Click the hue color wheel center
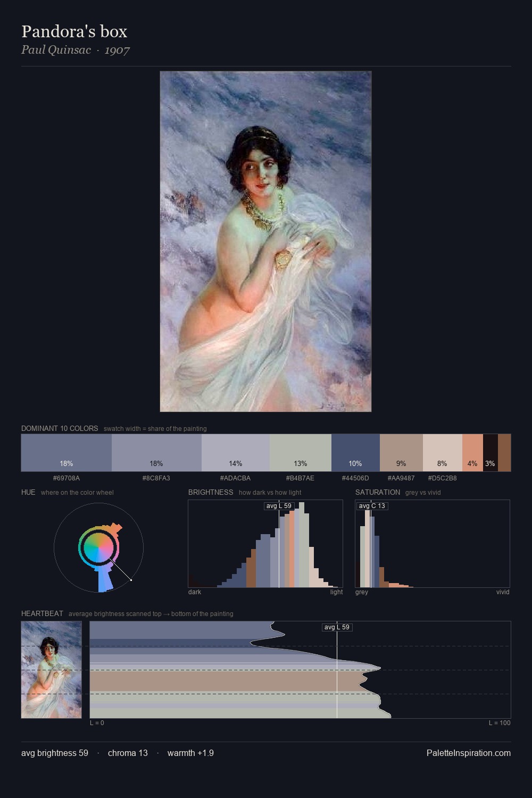The width and height of the screenshot is (532, 798). point(98,547)
